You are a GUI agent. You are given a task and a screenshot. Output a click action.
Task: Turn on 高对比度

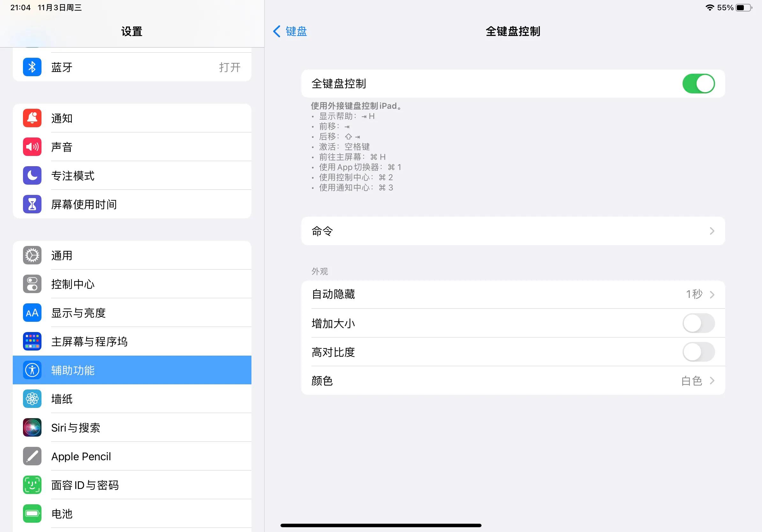(698, 352)
